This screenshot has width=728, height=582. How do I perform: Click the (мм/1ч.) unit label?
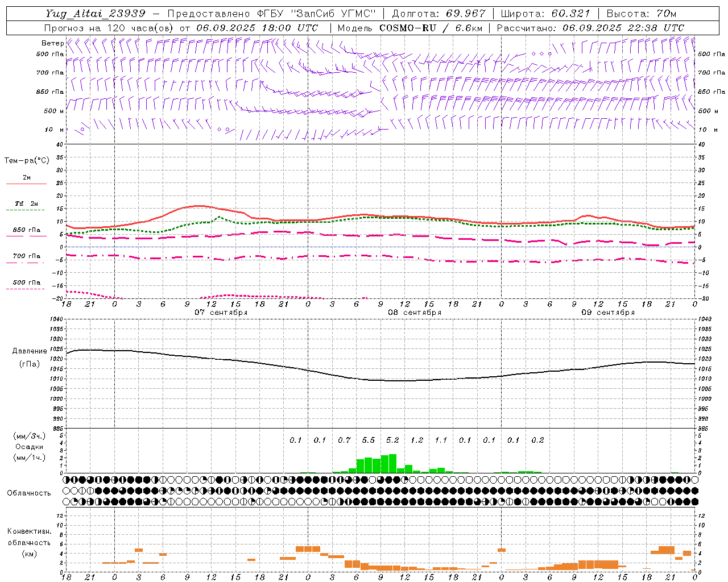tap(30, 458)
